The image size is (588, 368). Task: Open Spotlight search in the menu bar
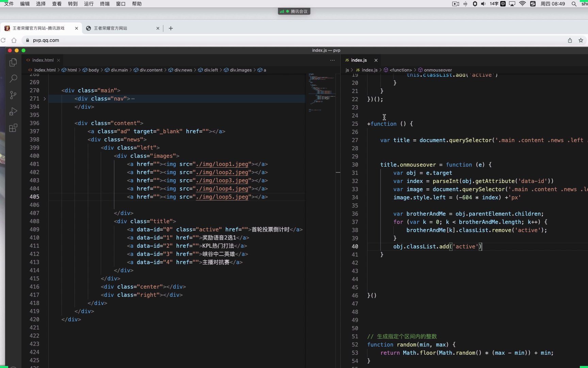(x=574, y=4)
